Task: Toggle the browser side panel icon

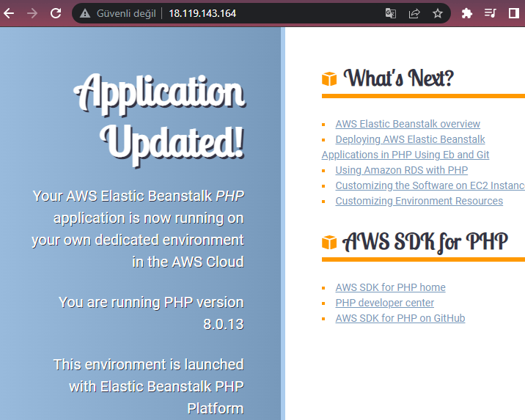Action: (513, 13)
